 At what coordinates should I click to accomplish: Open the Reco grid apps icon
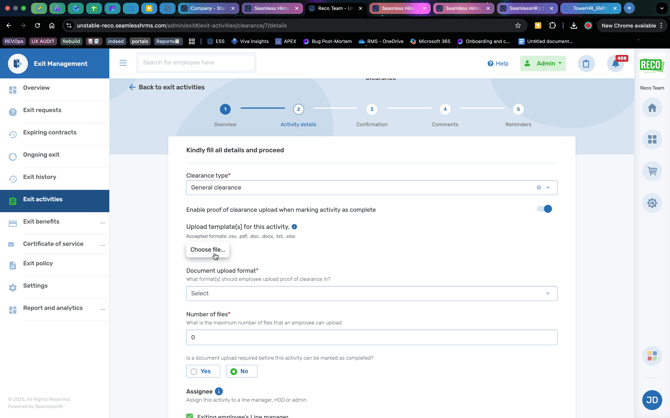(652, 139)
